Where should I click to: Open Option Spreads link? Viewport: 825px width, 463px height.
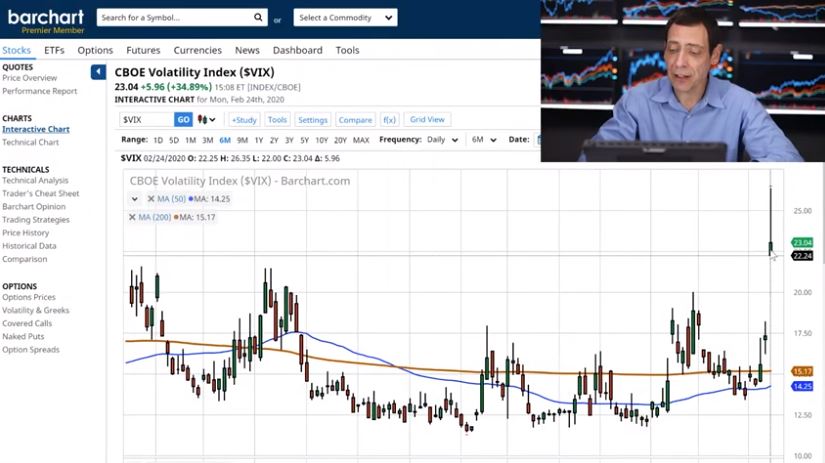(x=31, y=349)
